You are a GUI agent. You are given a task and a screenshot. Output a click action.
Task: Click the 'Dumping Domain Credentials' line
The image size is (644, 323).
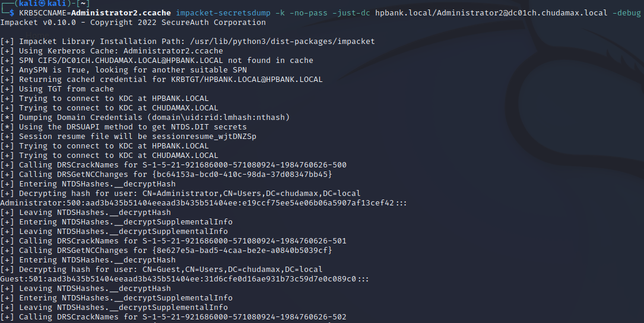click(x=145, y=117)
